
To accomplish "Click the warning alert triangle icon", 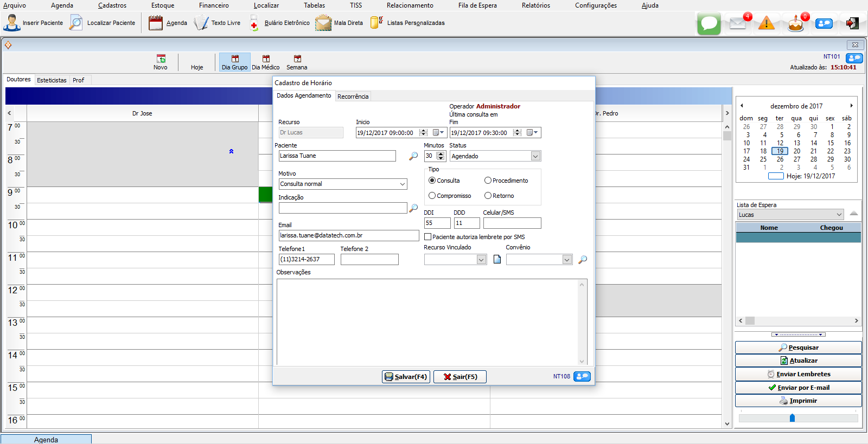I will (x=766, y=23).
